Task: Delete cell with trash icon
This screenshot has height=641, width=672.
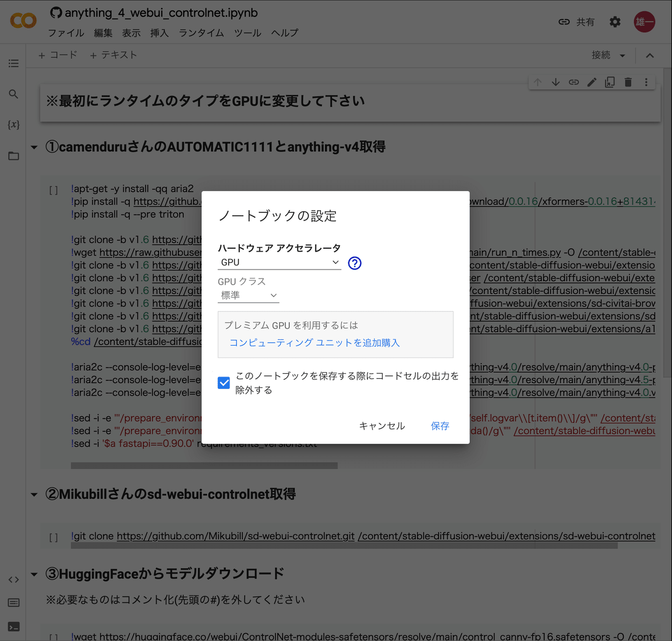Action: (628, 82)
